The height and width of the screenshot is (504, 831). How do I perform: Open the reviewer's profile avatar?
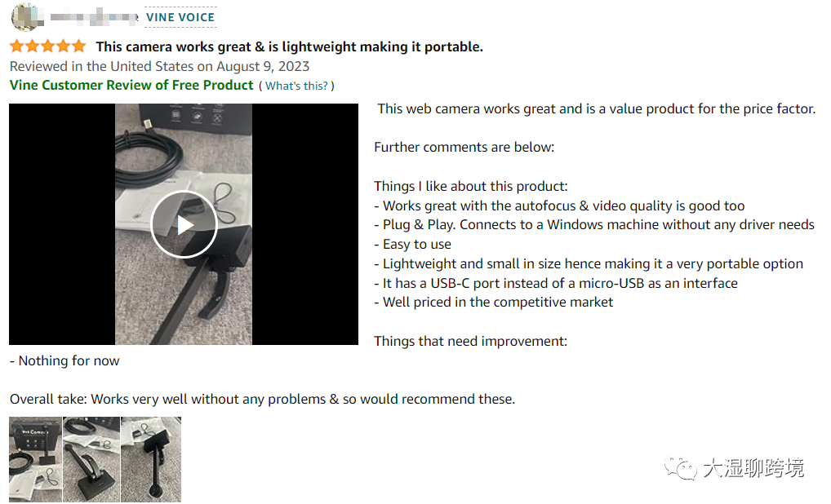26,17
